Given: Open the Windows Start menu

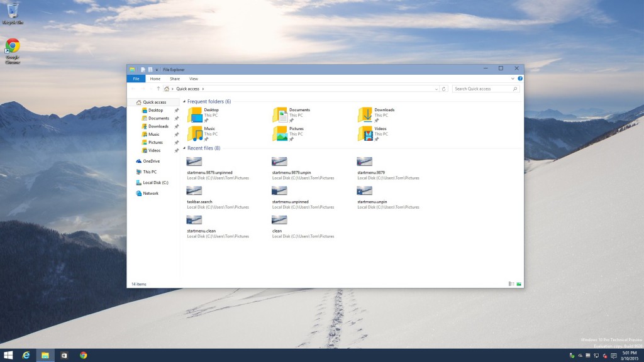Looking at the screenshot, I should [8, 356].
